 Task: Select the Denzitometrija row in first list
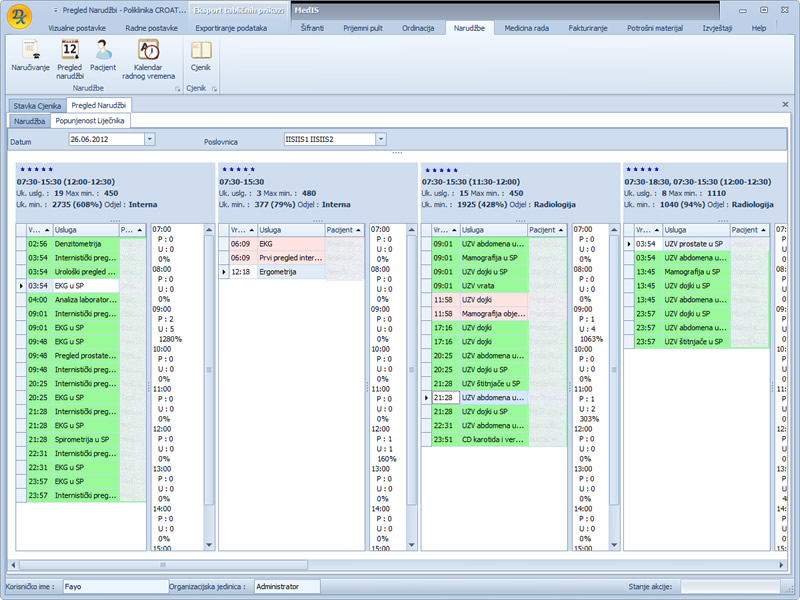(x=76, y=243)
